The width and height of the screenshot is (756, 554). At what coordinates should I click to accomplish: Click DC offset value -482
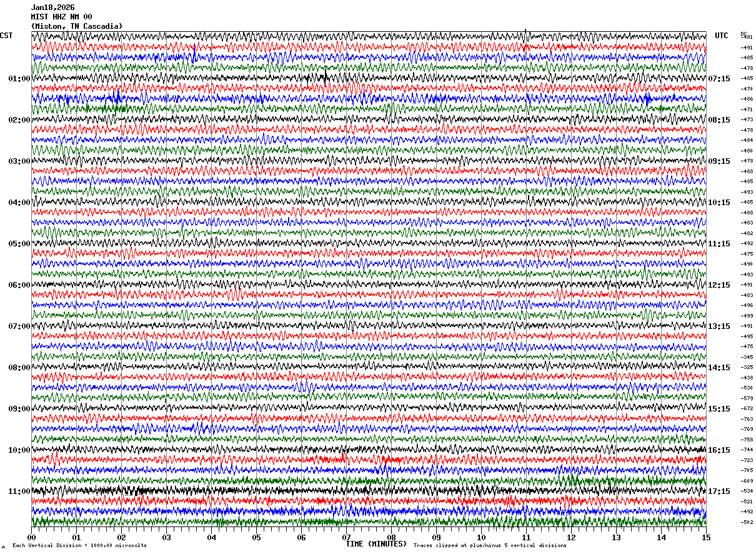point(747,233)
